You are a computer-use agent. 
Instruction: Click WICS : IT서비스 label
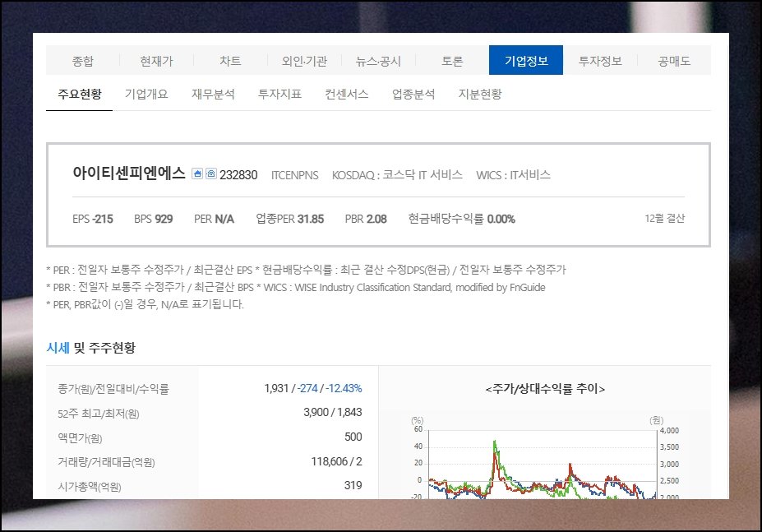(x=513, y=174)
